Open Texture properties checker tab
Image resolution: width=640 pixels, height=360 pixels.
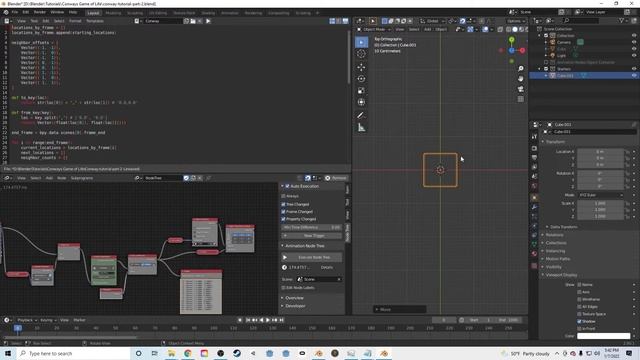tap(534, 266)
